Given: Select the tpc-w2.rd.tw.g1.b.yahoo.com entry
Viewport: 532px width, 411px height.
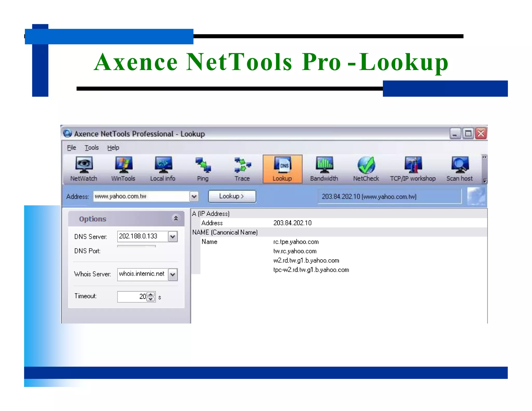Looking at the screenshot, I should point(311,270).
